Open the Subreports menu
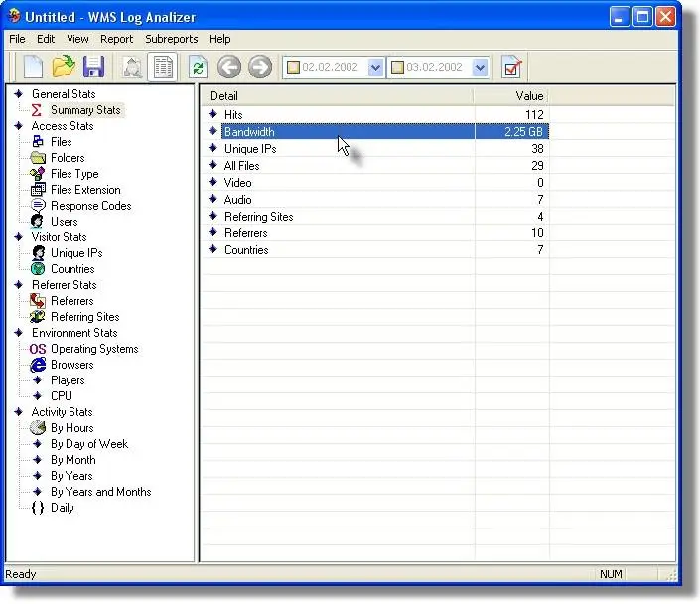The width and height of the screenshot is (700, 604). (172, 39)
